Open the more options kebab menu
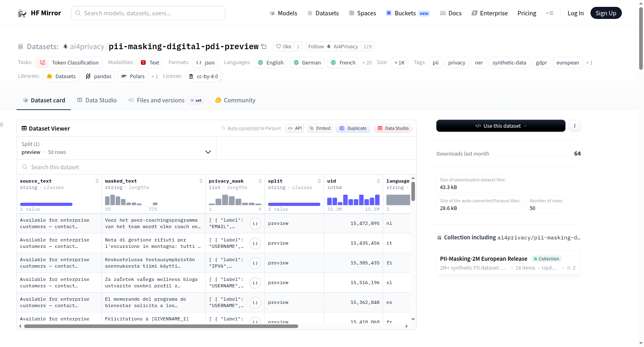 [x=574, y=126]
